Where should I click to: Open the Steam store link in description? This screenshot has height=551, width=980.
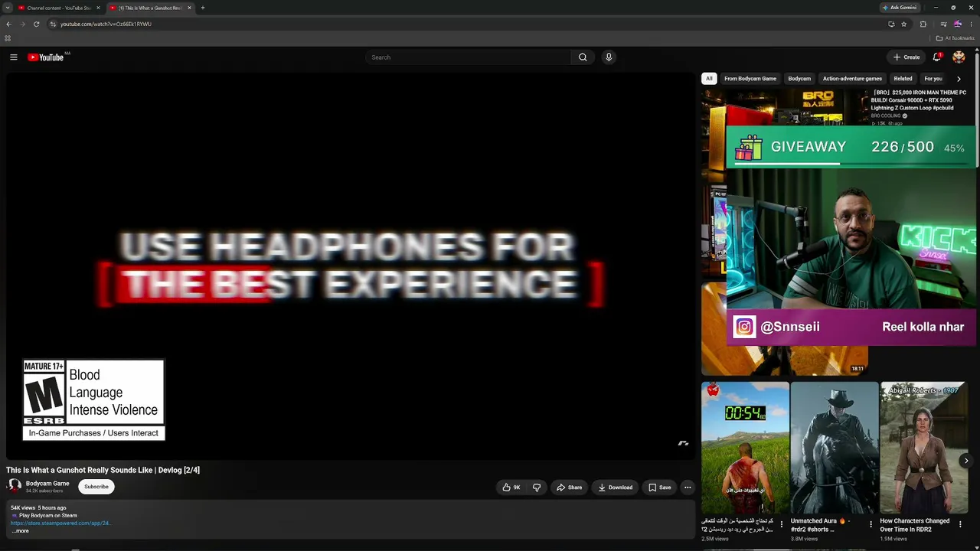[x=60, y=523]
